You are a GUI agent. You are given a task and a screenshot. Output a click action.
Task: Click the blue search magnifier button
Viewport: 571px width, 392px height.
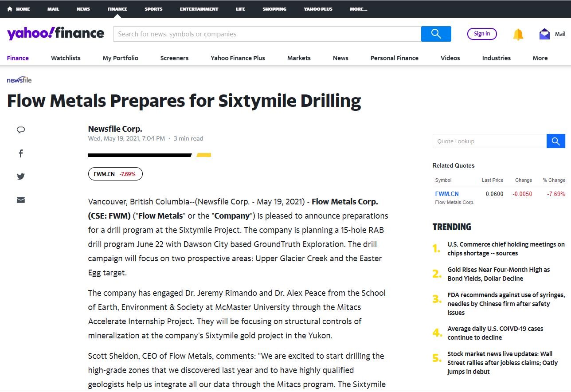click(436, 34)
